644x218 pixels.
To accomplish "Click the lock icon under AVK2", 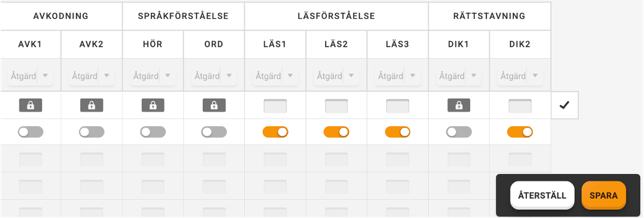I will pyautogui.click(x=92, y=105).
